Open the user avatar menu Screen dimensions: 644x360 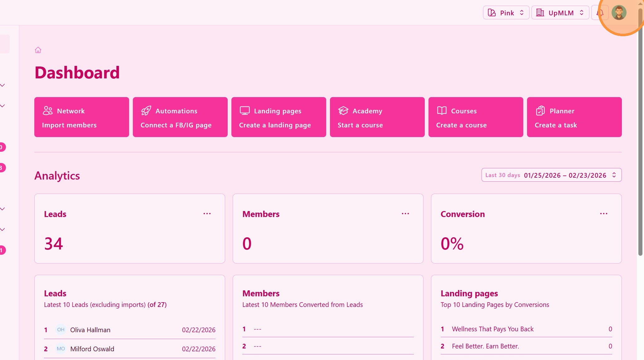[619, 13]
